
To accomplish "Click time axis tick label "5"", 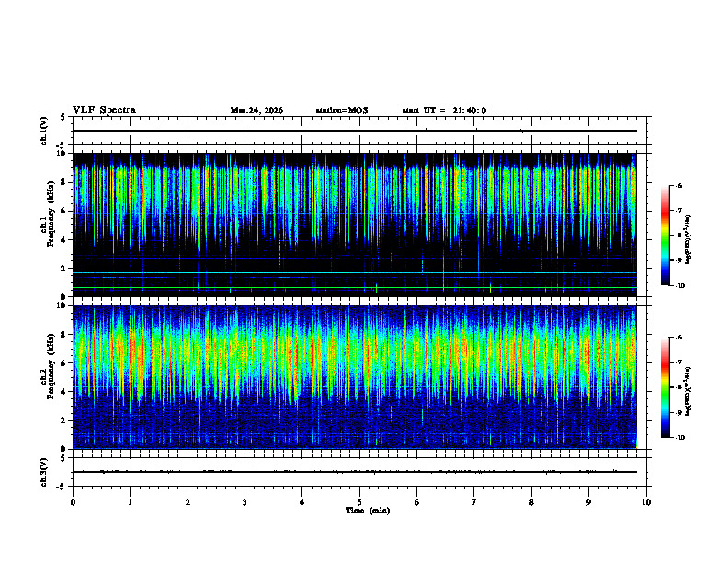I will point(359,502).
